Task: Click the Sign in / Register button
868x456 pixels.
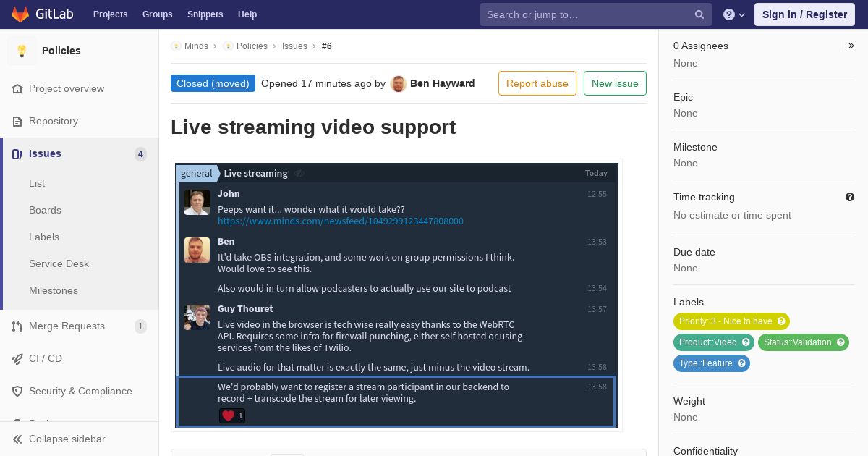Action: click(x=804, y=14)
